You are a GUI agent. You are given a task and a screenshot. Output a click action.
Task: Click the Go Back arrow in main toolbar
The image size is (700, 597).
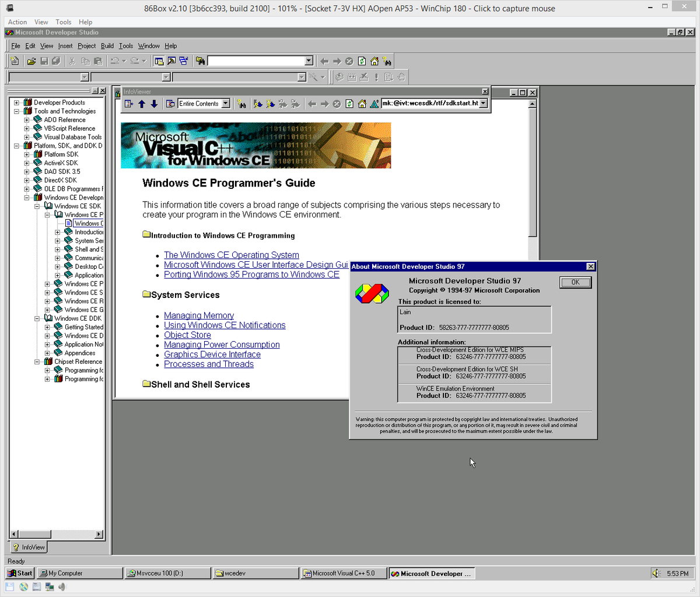[x=324, y=61]
